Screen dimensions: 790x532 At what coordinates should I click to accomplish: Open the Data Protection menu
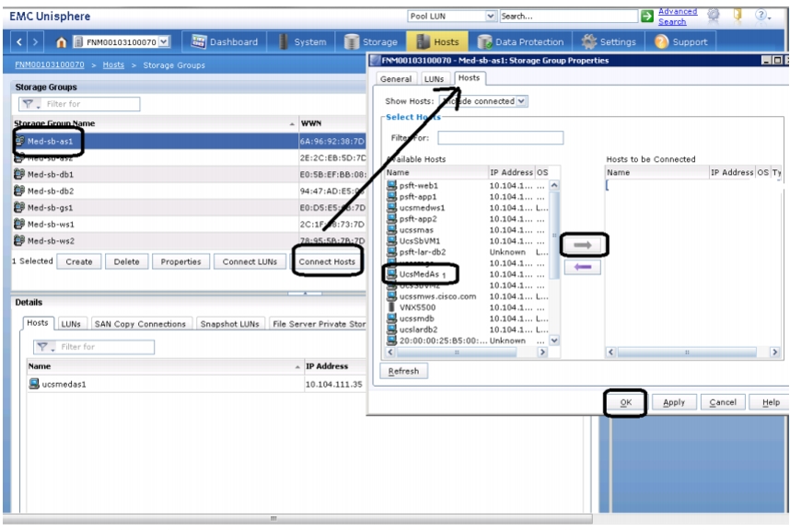520,41
